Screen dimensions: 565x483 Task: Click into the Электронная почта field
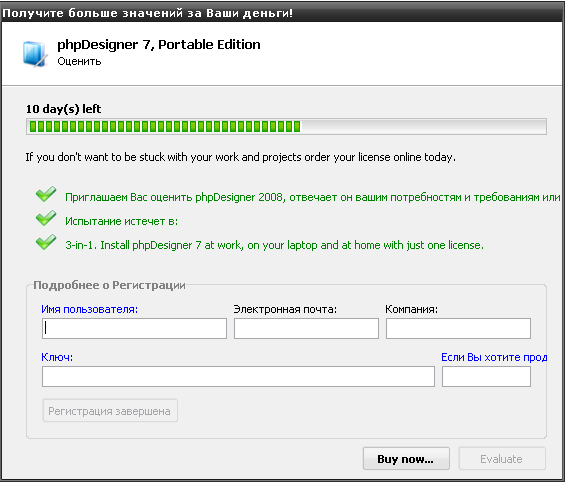coord(306,328)
